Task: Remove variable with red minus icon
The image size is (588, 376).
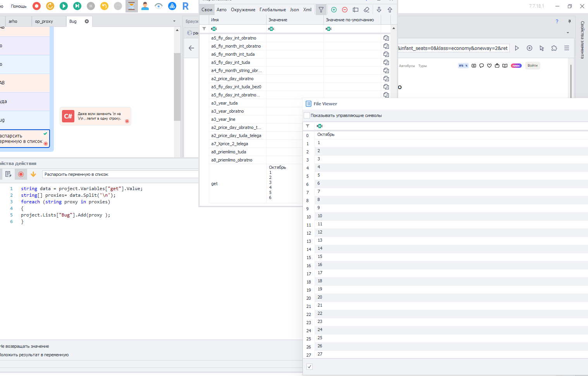Action: click(345, 10)
